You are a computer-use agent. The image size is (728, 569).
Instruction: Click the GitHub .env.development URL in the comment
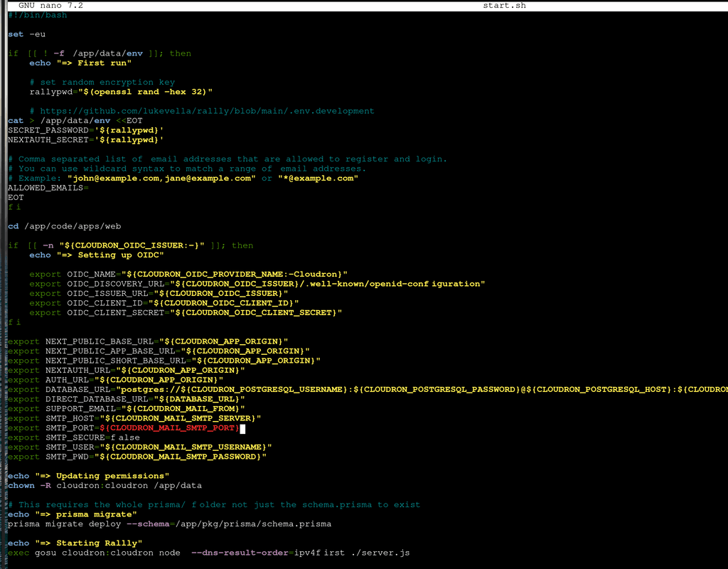pos(207,111)
